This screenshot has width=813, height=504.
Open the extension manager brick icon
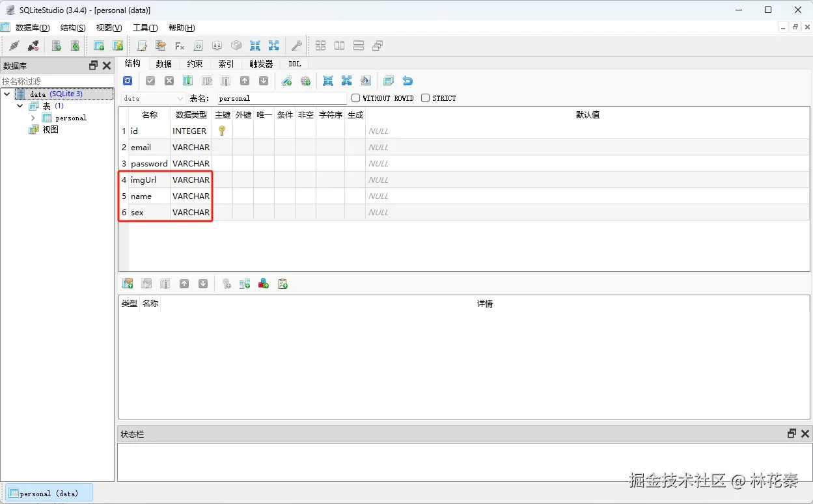236,46
